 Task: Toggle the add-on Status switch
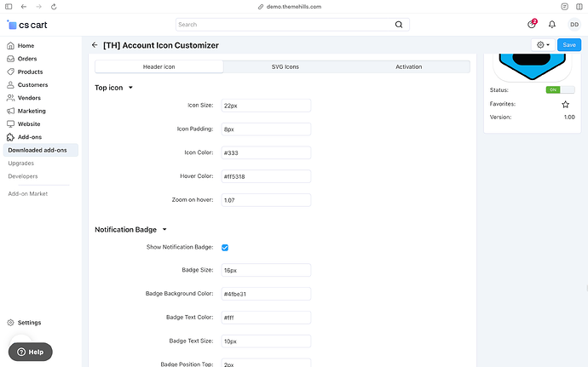(x=560, y=90)
